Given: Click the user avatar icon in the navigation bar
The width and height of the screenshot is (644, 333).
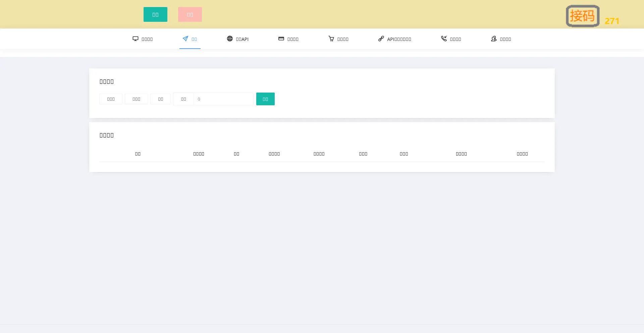Looking at the screenshot, I should coord(494,39).
